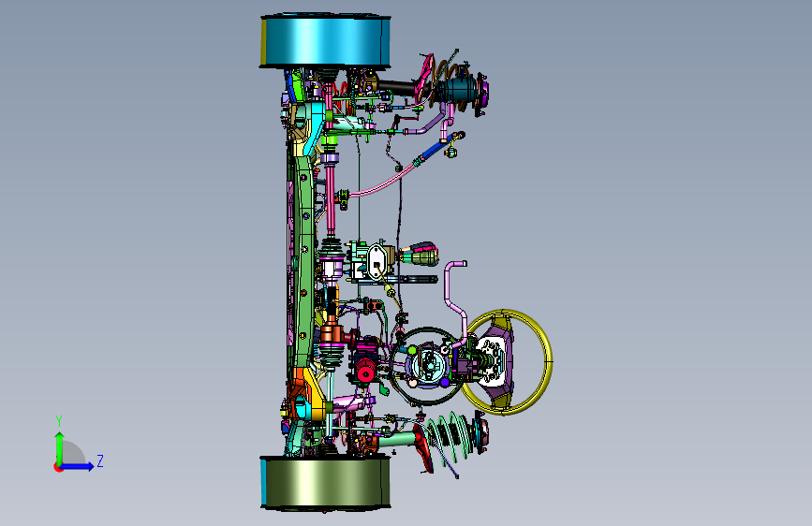
Task: Click the 'Z' axis label
Action: pos(100,460)
